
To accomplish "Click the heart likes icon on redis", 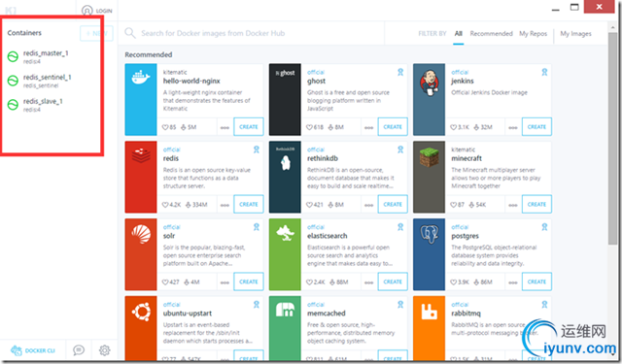I will pyautogui.click(x=165, y=205).
